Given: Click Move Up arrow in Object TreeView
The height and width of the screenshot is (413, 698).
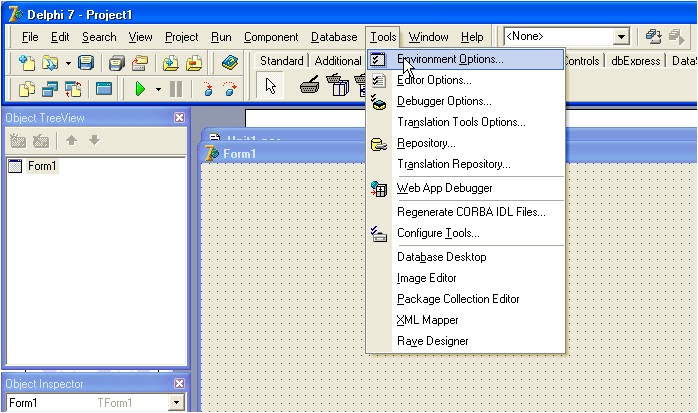Looking at the screenshot, I should coord(71,141).
